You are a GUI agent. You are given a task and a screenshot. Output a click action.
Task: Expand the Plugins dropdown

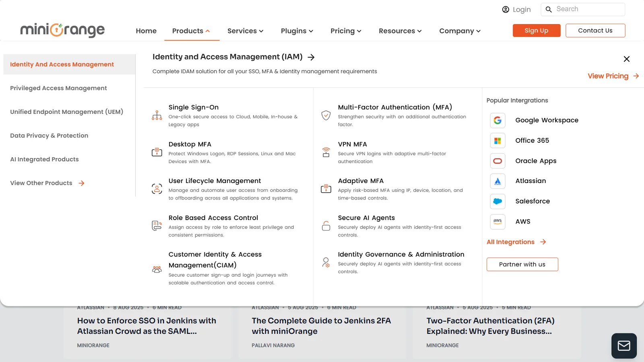pyautogui.click(x=297, y=31)
